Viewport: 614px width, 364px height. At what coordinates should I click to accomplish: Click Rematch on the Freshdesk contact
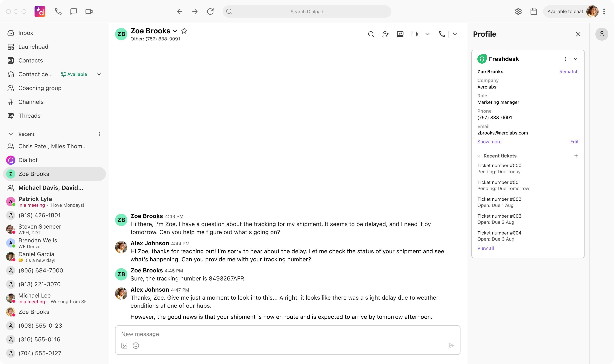point(569,71)
